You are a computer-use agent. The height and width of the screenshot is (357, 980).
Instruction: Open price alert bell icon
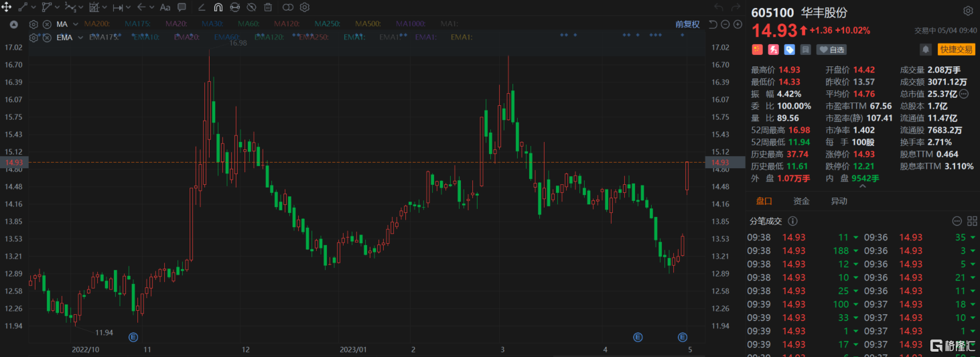coord(925,50)
